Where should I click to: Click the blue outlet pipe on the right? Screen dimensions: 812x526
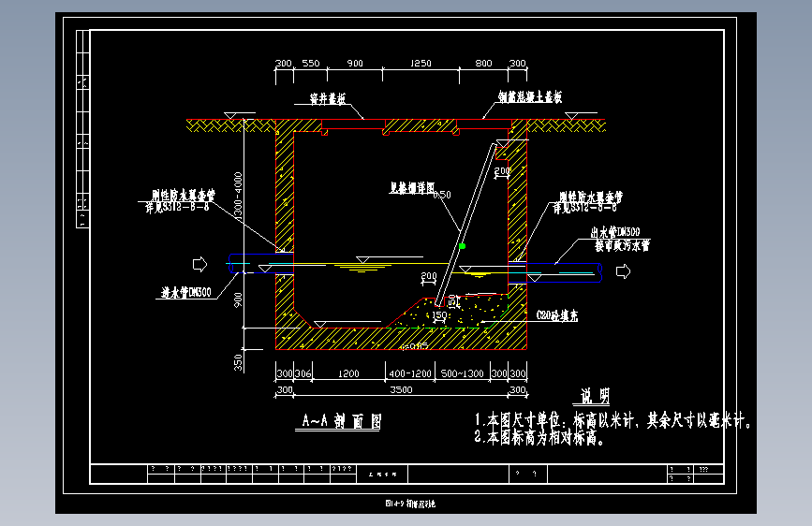[x=555, y=272]
